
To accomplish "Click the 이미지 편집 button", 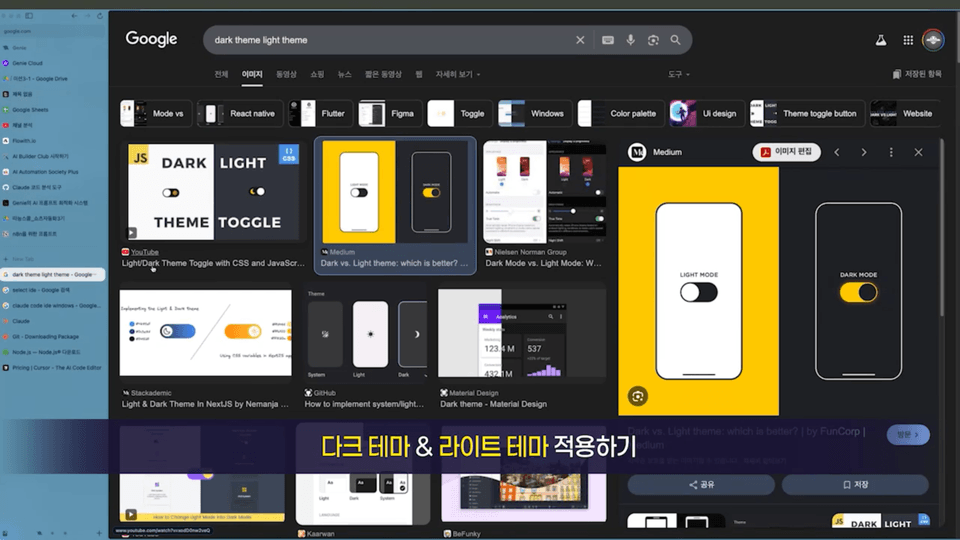I will pos(786,152).
